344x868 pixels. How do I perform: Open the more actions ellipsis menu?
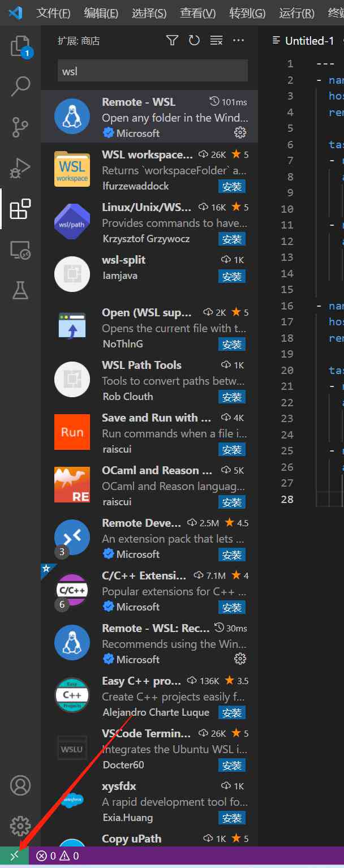[238, 40]
